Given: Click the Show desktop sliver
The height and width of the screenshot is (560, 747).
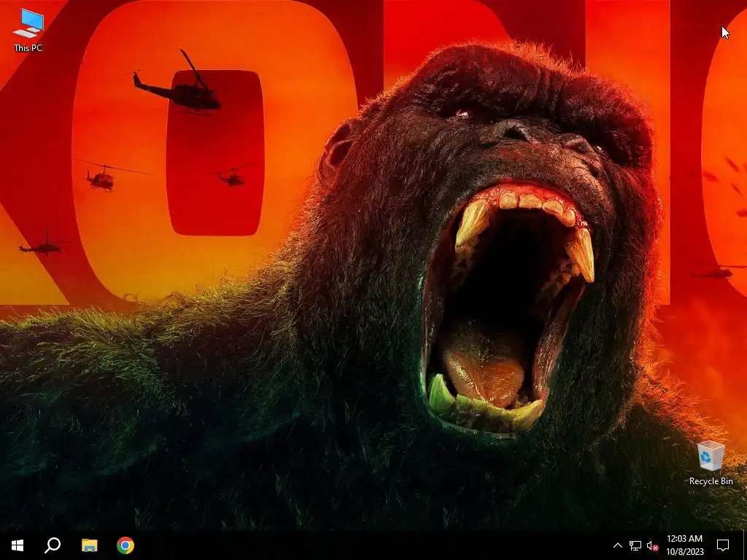Looking at the screenshot, I should pyautogui.click(x=745, y=545).
